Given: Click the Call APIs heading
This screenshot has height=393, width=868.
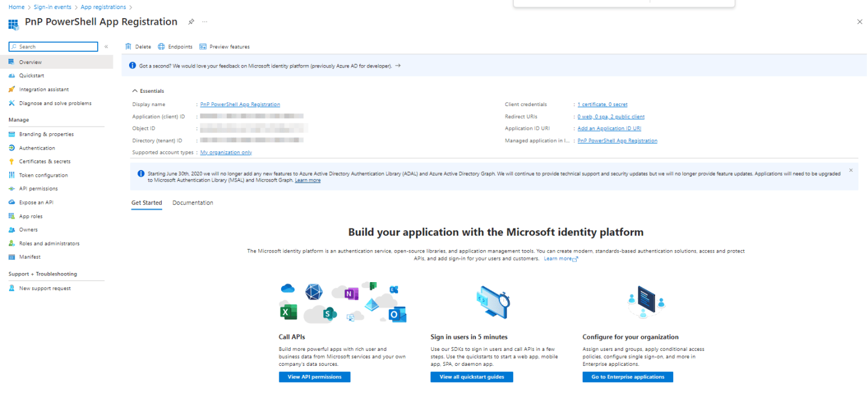Looking at the screenshot, I should tap(292, 337).
